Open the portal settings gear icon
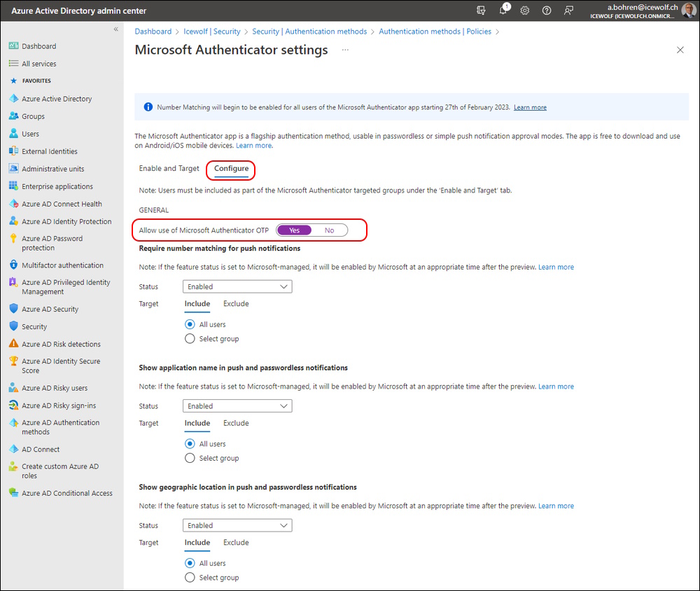The height and width of the screenshot is (591, 700). click(x=525, y=11)
